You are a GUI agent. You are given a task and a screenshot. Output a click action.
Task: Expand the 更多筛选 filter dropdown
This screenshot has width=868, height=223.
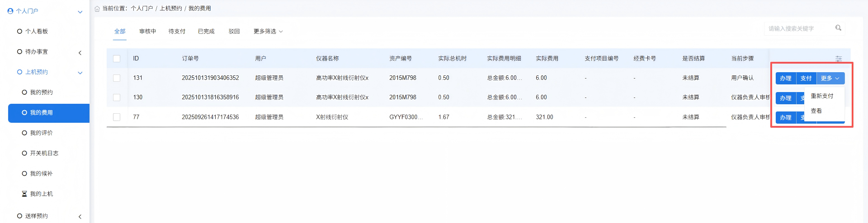click(x=268, y=31)
